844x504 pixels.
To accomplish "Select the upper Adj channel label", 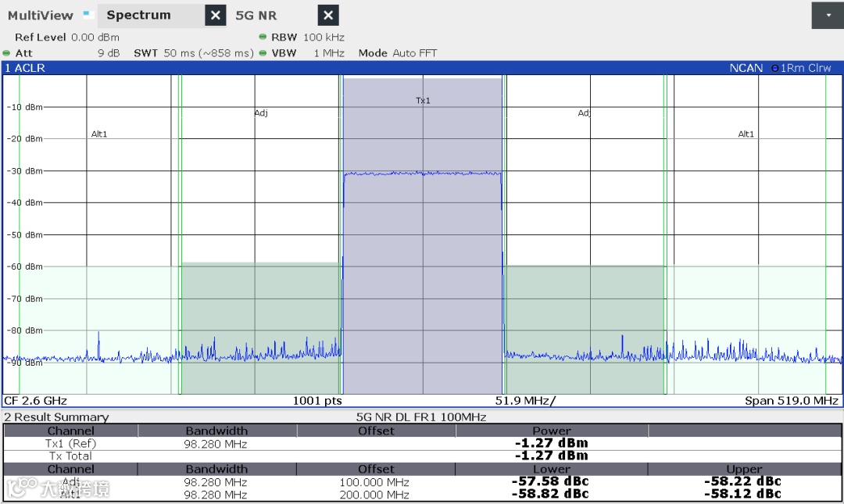I will pos(584,113).
